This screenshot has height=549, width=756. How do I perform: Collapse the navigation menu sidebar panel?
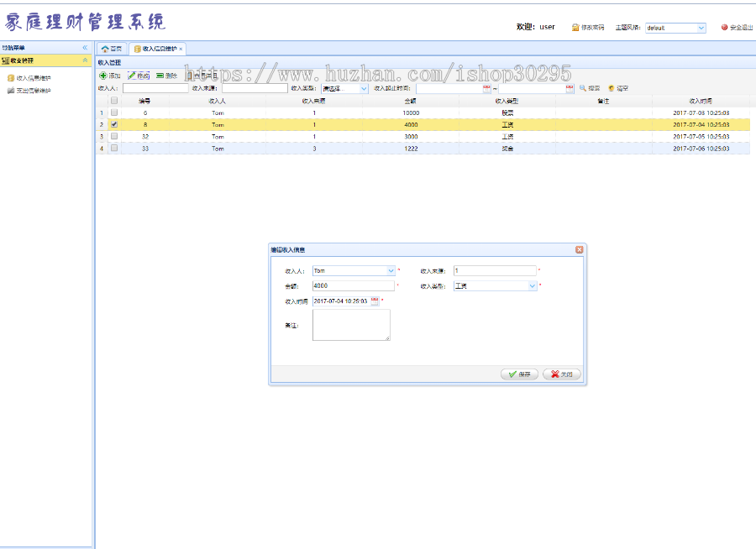point(85,48)
